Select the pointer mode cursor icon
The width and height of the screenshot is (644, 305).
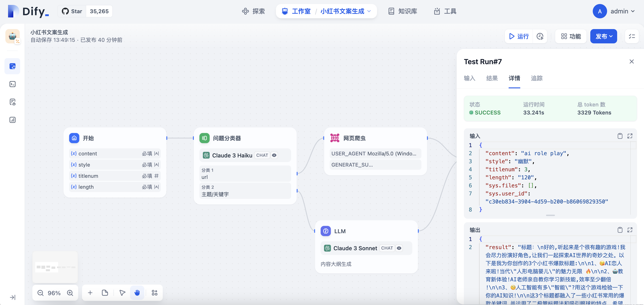(x=122, y=293)
